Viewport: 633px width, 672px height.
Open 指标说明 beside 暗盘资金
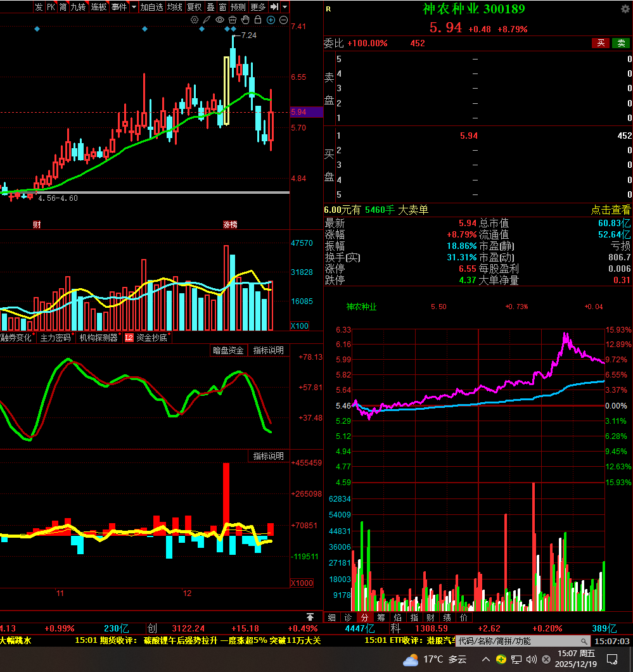pos(269,350)
